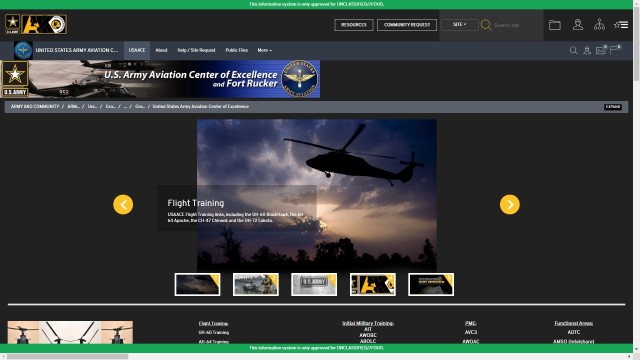Click the Resources button
This screenshot has height=360, width=640.
(353, 25)
